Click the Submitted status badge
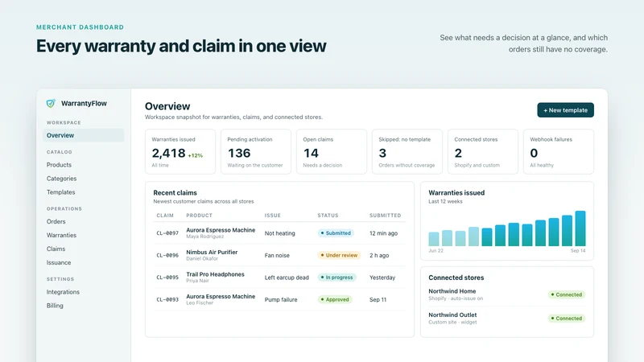644x362 pixels. pyautogui.click(x=336, y=233)
